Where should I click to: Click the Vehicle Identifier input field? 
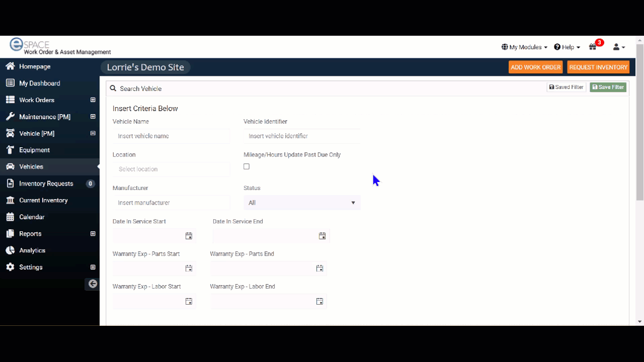point(302,136)
